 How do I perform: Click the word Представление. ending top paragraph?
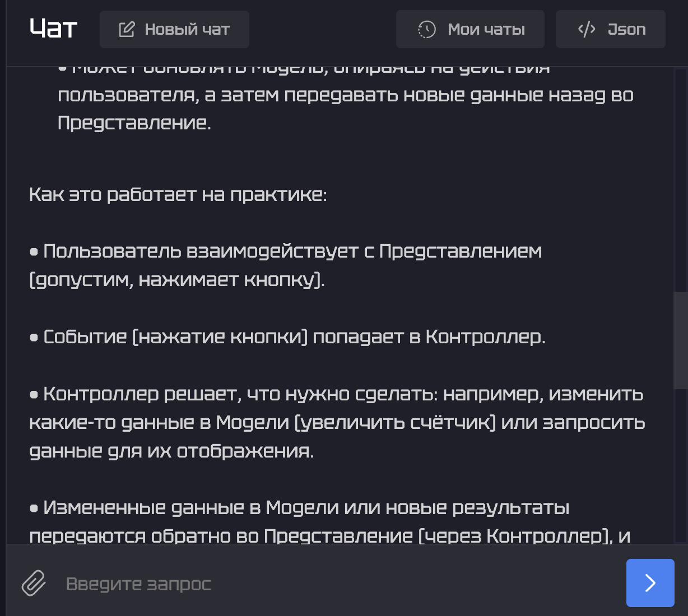point(134,123)
